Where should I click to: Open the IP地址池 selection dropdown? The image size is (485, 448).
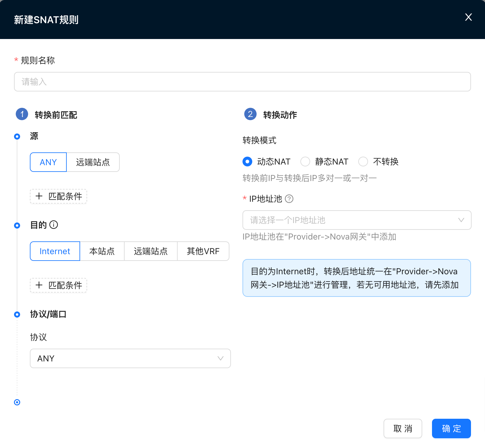tap(357, 220)
